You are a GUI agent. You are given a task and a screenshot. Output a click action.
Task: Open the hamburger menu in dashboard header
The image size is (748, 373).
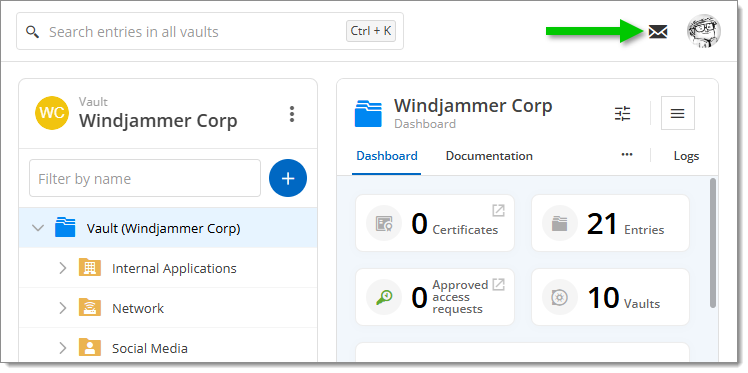coord(677,113)
